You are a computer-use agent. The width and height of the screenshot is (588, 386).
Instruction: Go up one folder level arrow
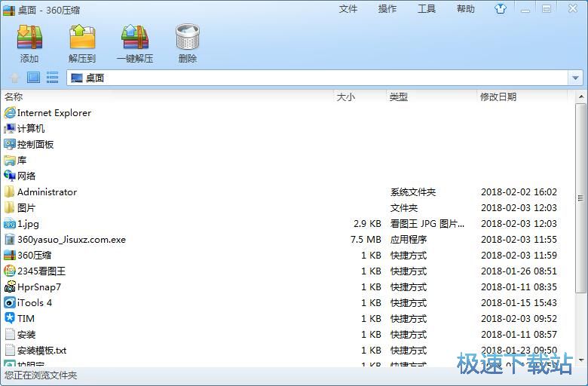click(14, 78)
